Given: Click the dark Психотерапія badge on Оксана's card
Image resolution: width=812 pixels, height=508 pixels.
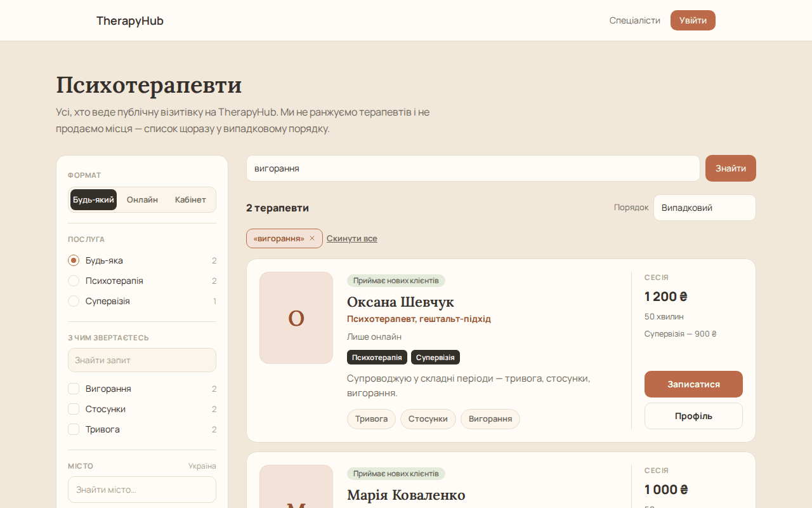Looking at the screenshot, I should pos(377,357).
